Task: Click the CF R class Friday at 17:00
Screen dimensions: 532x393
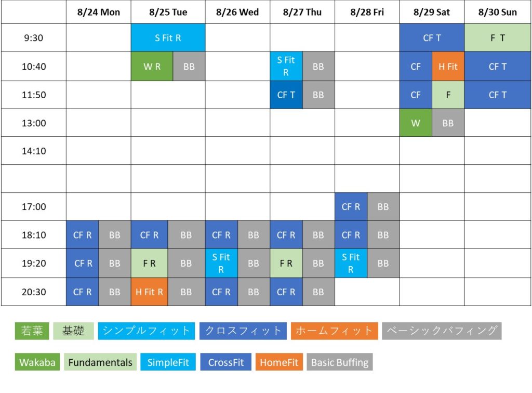Action: pos(351,207)
